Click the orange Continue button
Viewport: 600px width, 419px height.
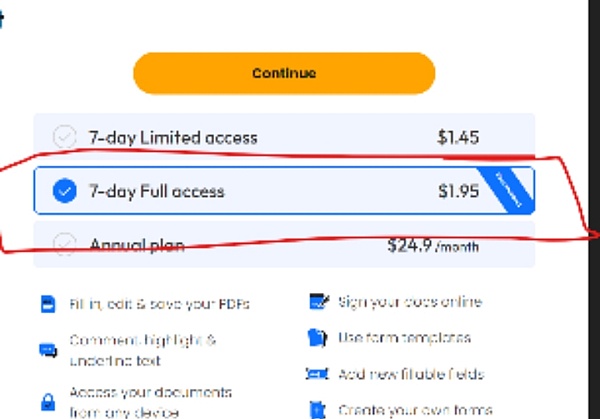tap(284, 73)
